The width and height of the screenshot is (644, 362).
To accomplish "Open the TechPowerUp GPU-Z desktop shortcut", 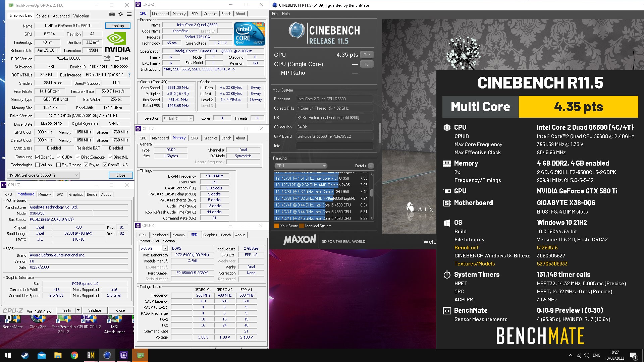I will [x=63, y=324].
